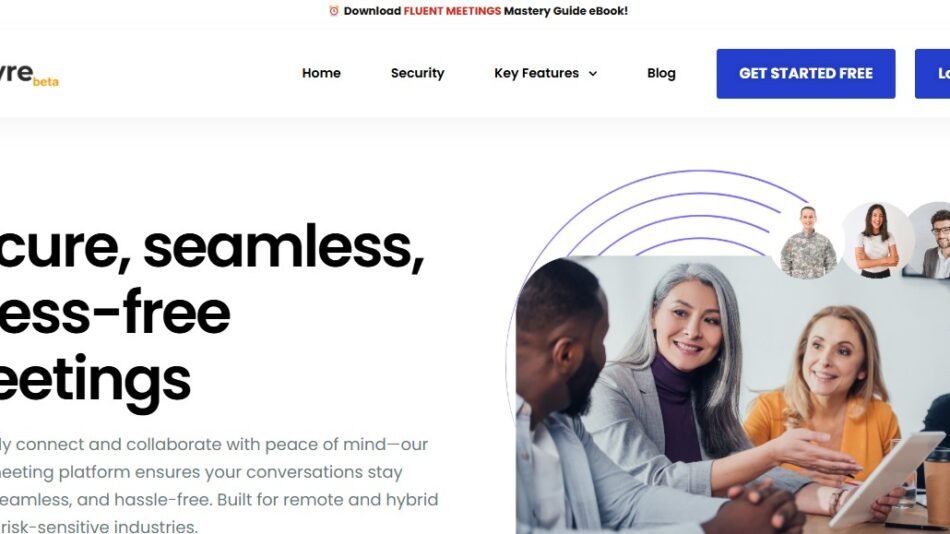Click the orange beta label
950x534 pixels.
click(x=45, y=82)
